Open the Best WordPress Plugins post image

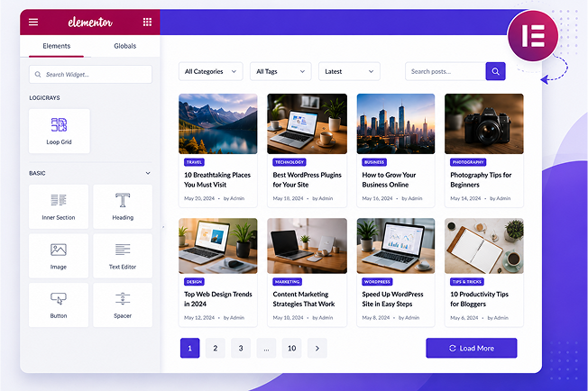click(308, 124)
